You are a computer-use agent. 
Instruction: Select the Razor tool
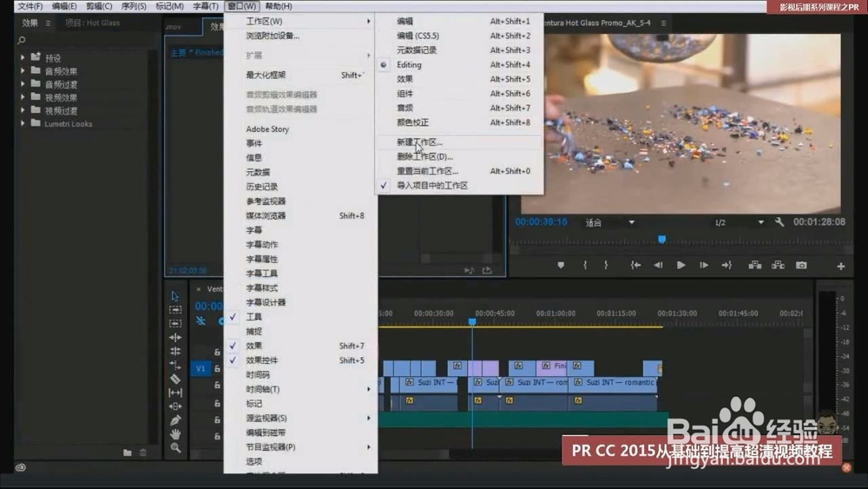[175, 379]
